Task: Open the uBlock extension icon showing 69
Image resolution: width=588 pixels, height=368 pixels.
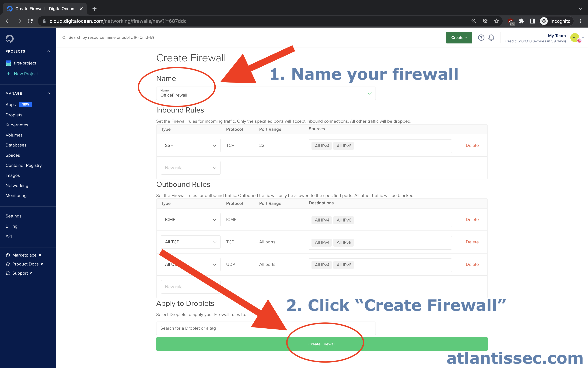Action: (511, 22)
